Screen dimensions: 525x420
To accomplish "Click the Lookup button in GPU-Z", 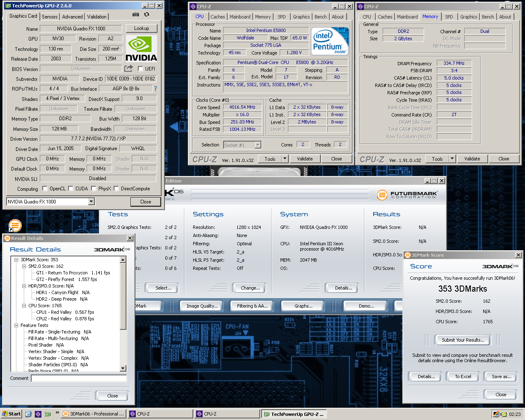I will click(142, 28).
